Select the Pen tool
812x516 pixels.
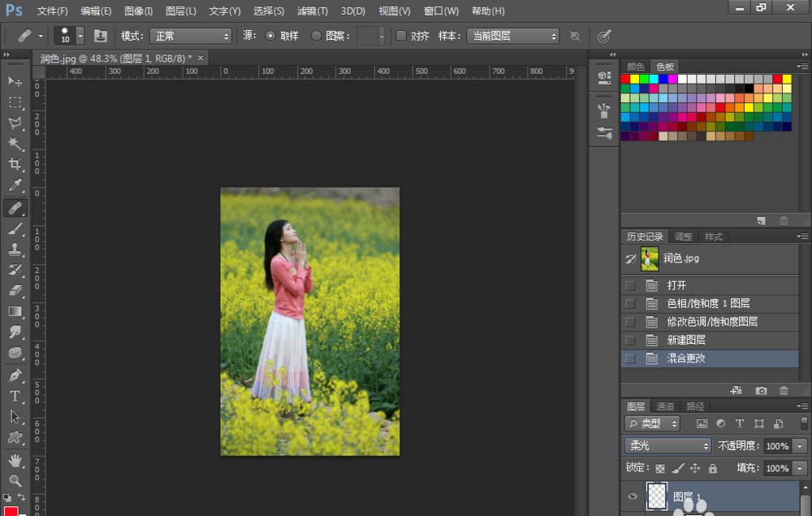coord(15,375)
